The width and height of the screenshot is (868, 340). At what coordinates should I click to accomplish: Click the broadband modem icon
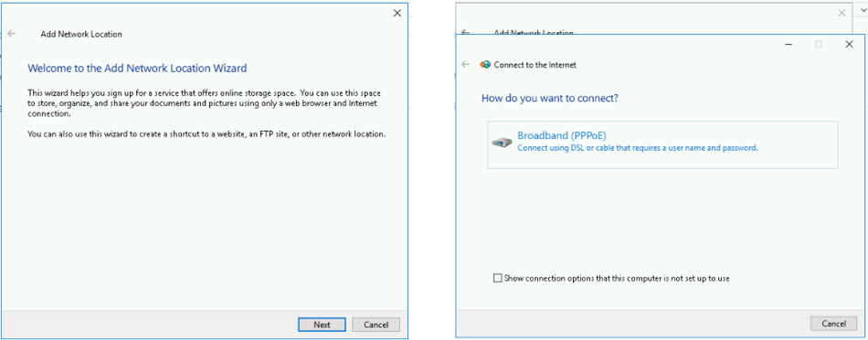(x=503, y=143)
